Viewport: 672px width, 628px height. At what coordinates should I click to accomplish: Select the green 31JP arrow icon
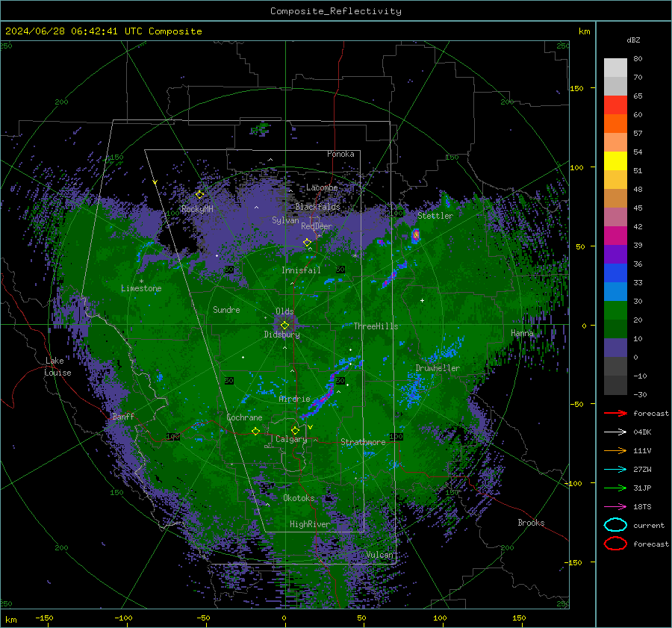pyautogui.click(x=615, y=488)
